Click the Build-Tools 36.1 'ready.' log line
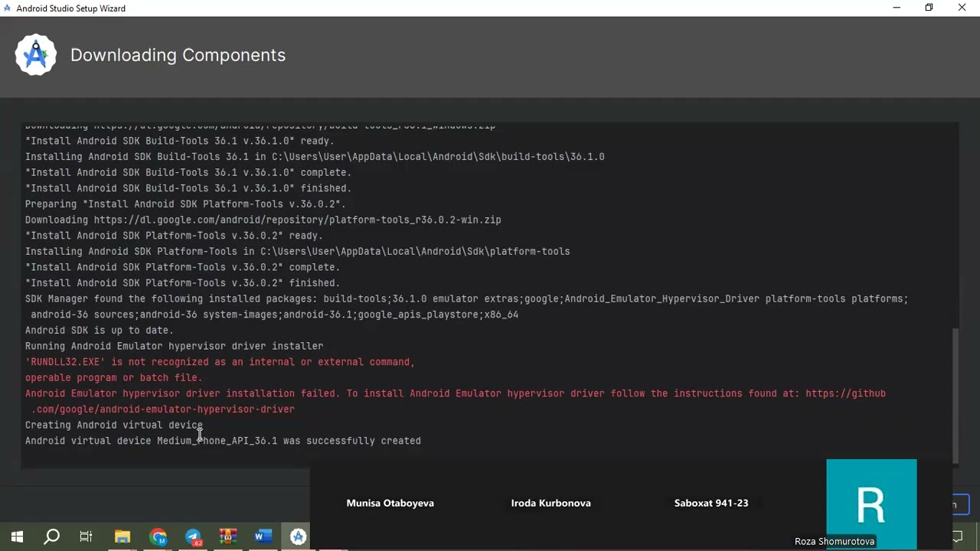980x551 pixels. [179, 141]
